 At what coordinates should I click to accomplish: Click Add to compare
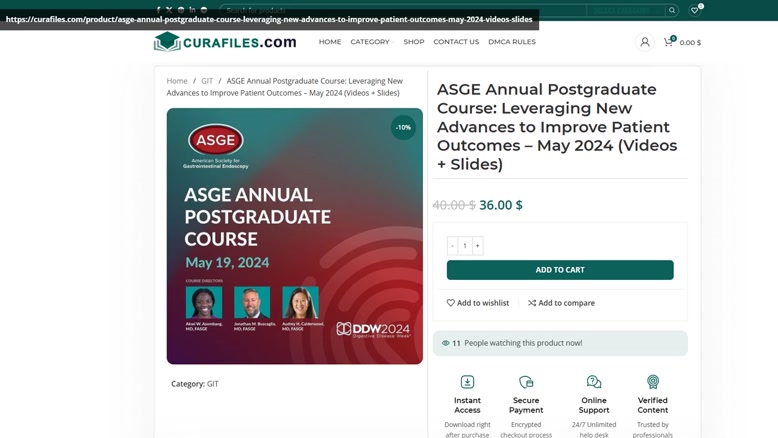point(561,303)
